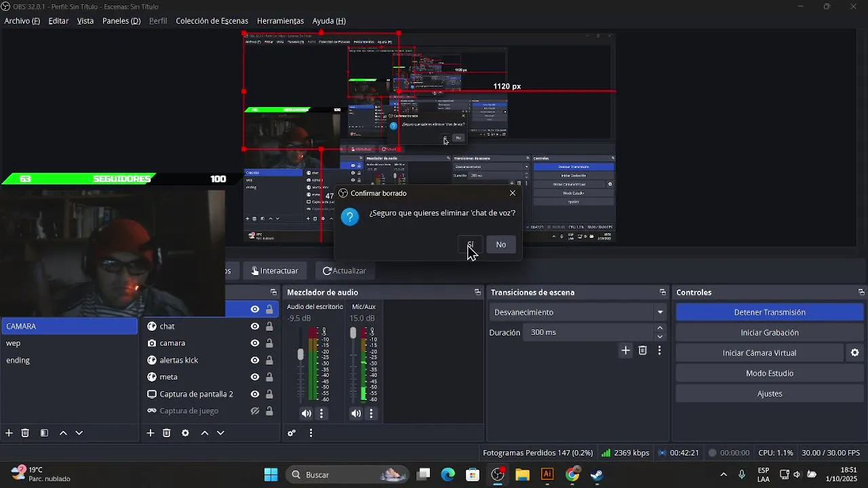
Task: Select the alertas kick source row
Action: click(211, 360)
